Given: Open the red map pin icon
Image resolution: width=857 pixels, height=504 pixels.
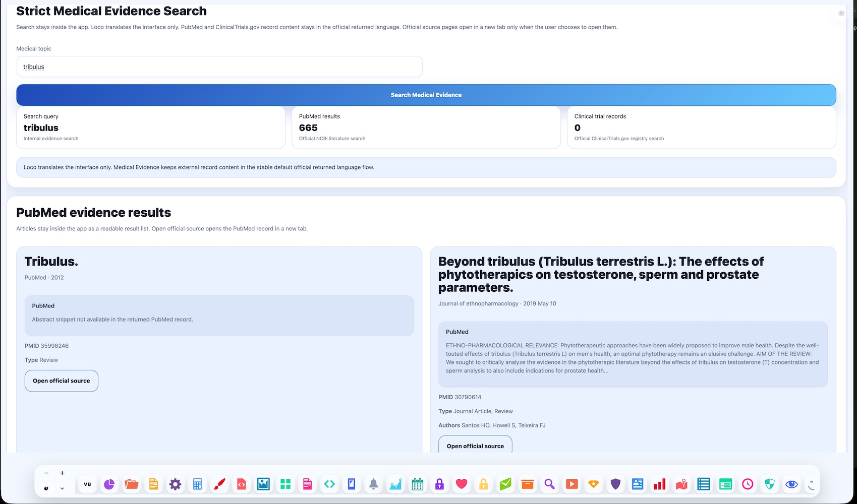Looking at the screenshot, I should (x=681, y=484).
